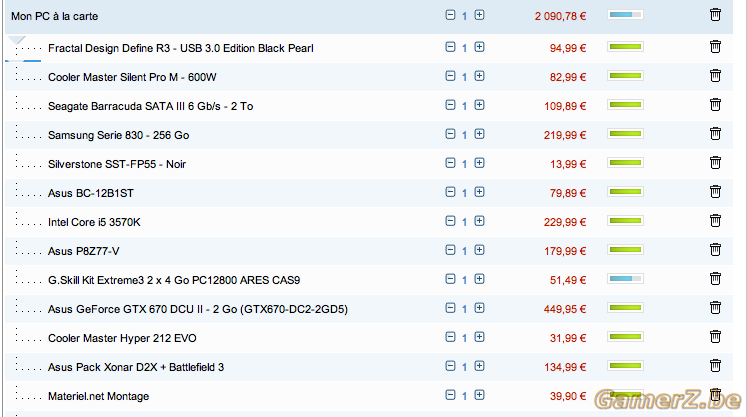Decrease Asus Pack Xonar D2X quantity
Screen dimensions: 747x417
click(x=450, y=366)
